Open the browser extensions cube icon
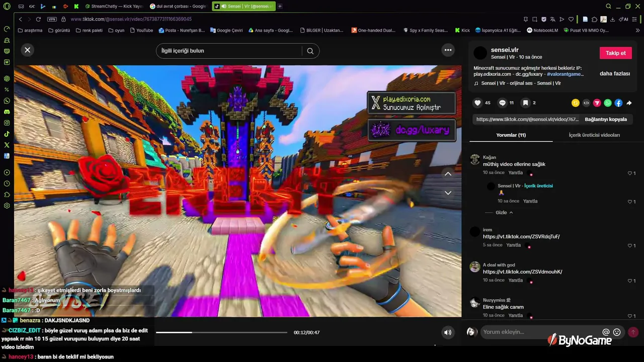Viewport: 644px width, 362px height. coord(594,19)
